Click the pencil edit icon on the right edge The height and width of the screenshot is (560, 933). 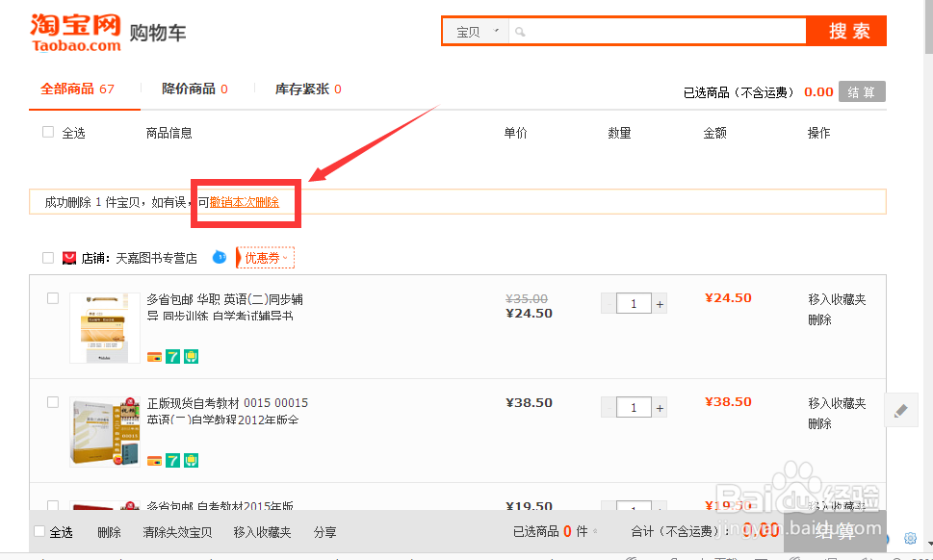[x=901, y=410]
